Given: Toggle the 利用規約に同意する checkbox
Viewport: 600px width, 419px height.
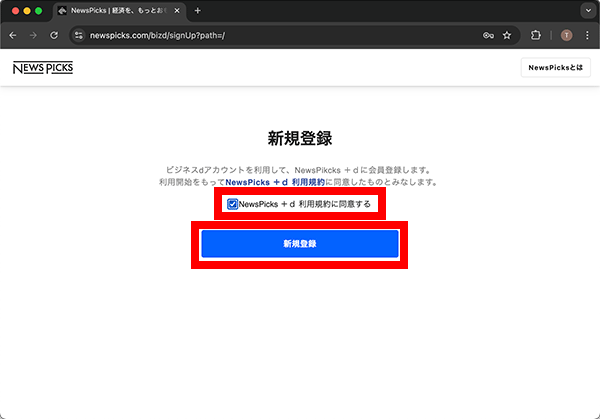Looking at the screenshot, I should click(x=232, y=204).
